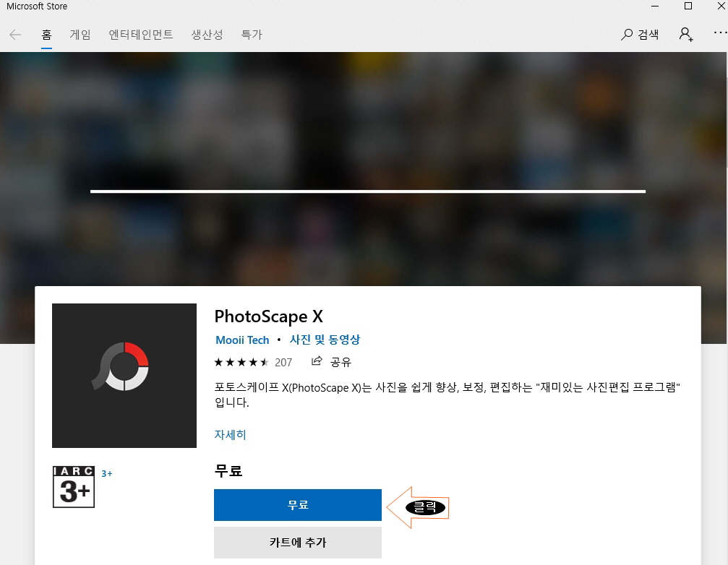Click the IARC 3+ rating badge

74,486
